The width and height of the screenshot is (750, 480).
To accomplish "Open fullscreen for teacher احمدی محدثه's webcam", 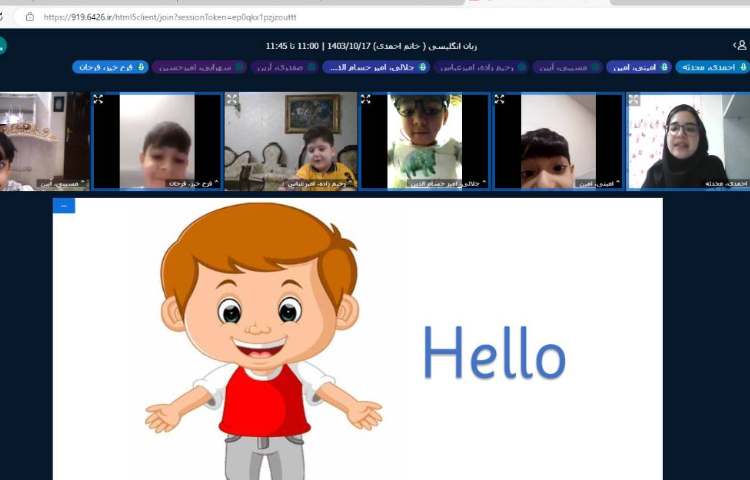I will tap(634, 99).
